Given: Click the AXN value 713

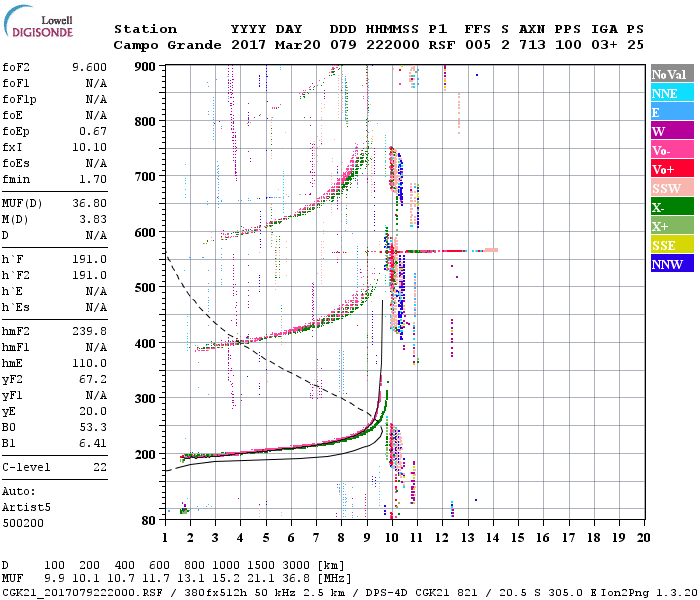Looking at the screenshot, I should pyautogui.click(x=532, y=45).
